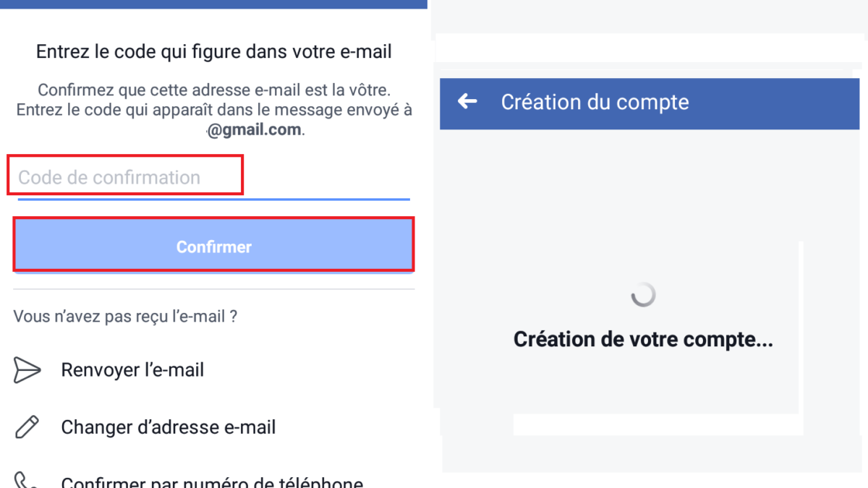Click the Confirmez que cette adresse sentence
Image resolution: width=868 pixels, height=488 pixels.
(x=213, y=90)
